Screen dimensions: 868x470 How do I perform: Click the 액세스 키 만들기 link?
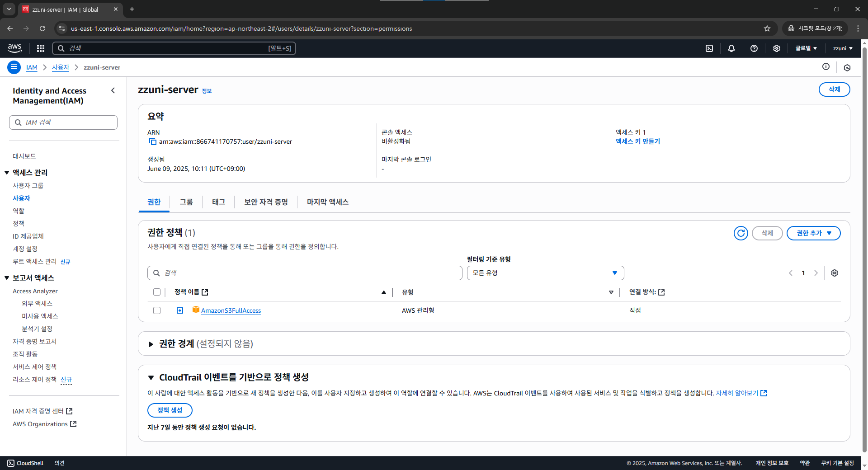point(638,141)
